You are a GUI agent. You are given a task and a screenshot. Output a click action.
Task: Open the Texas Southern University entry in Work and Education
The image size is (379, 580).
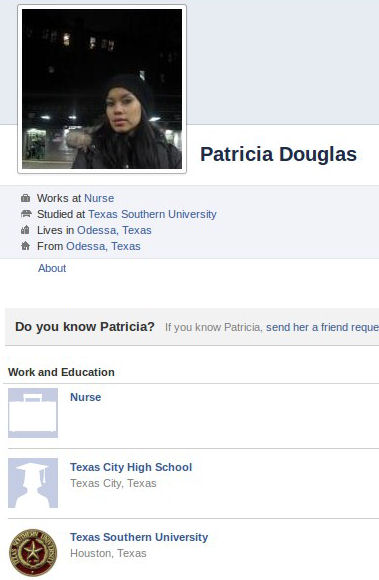[139, 537]
